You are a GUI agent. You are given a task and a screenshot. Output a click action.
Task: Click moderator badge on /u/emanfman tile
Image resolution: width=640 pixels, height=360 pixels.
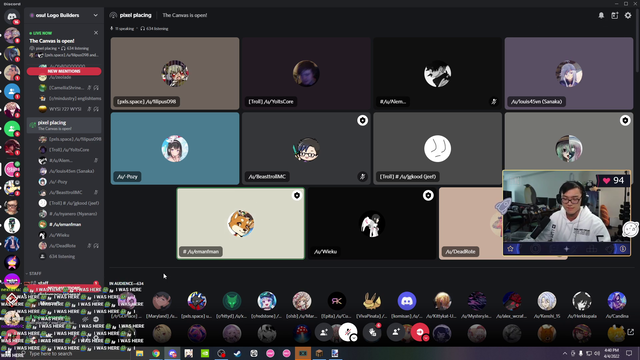coord(297,196)
